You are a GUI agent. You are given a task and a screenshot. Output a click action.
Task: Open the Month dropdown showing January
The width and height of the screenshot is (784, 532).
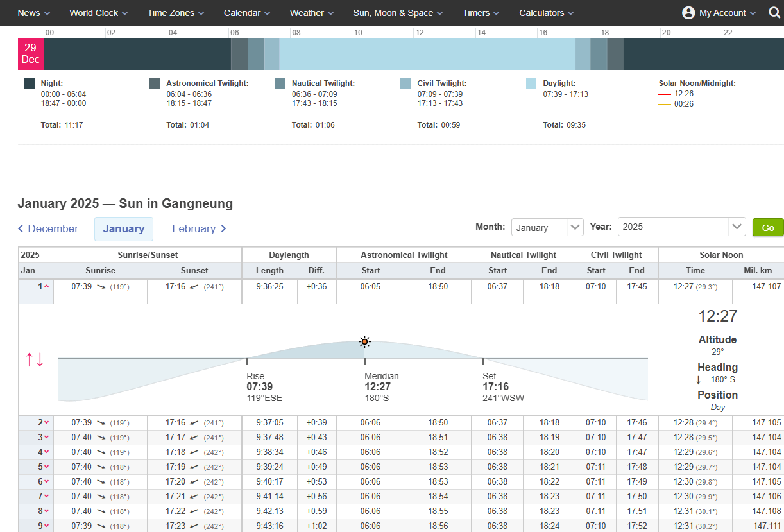click(547, 227)
